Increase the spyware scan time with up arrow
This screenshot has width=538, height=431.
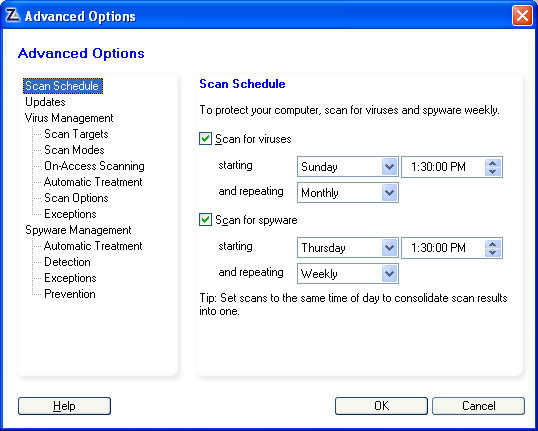coord(493,244)
